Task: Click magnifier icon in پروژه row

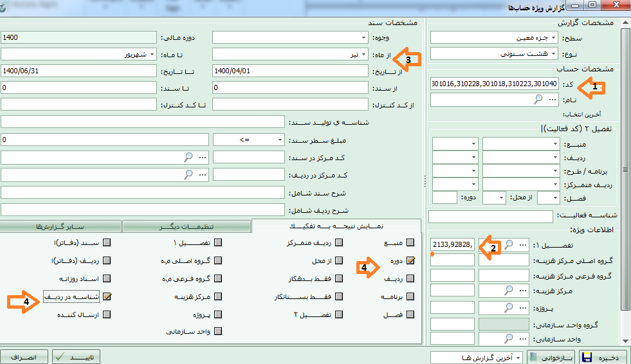Action: 509,307
